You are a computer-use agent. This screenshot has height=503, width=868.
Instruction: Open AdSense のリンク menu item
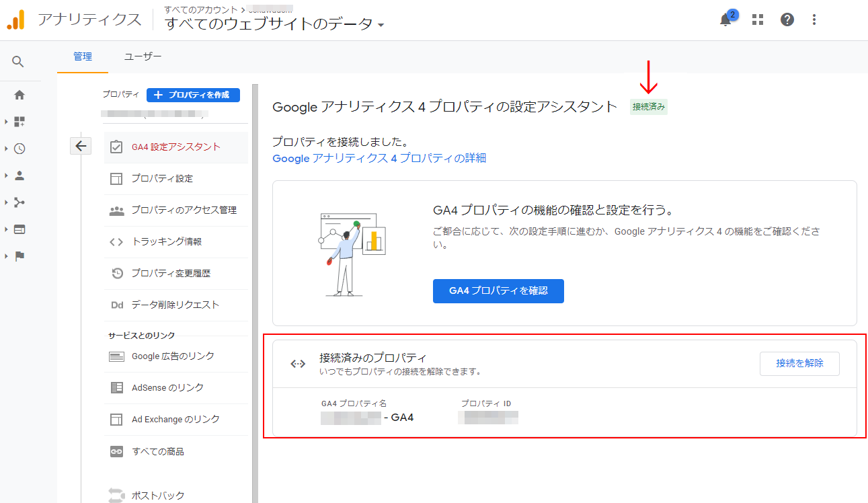[176, 387]
